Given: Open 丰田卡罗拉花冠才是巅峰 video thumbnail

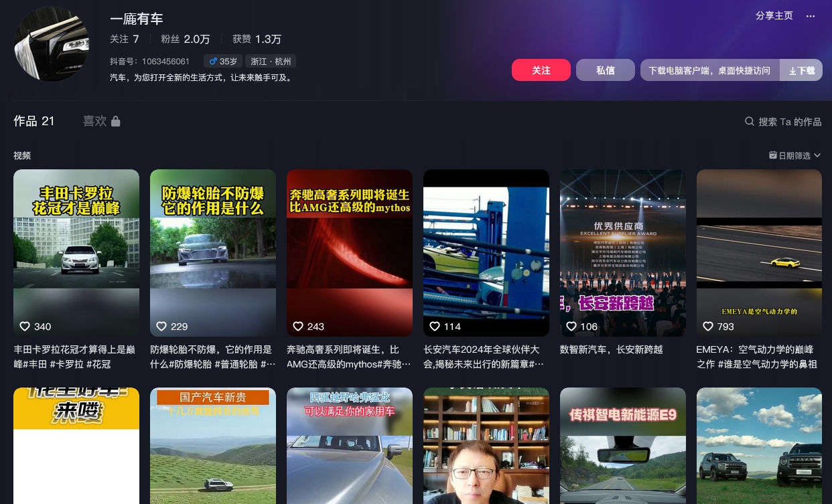Looking at the screenshot, I should (x=76, y=253).
